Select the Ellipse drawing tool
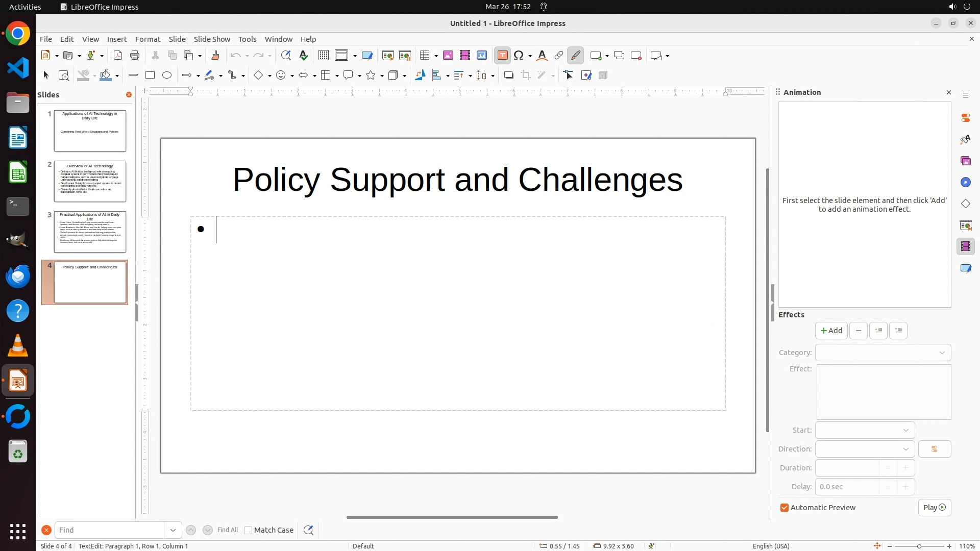Screen dimensions: 980x551 [167, 76]
